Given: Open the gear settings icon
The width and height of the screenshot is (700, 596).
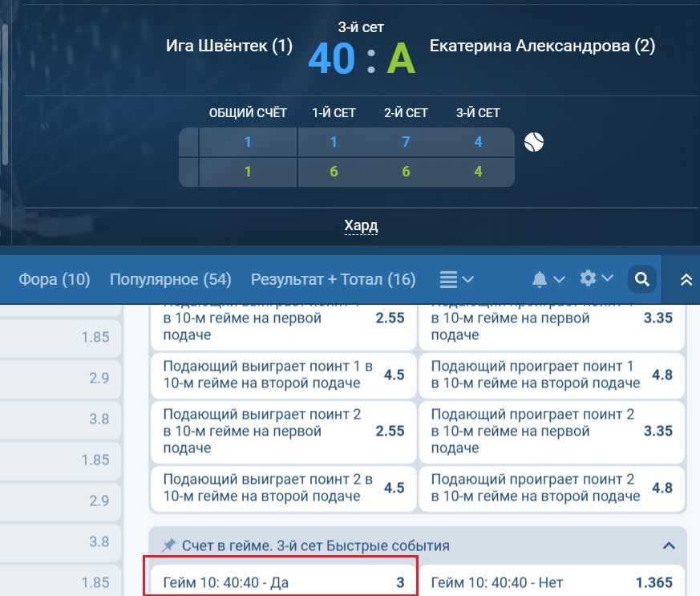Looking at the screenshot, I should (x=588, y=278).
